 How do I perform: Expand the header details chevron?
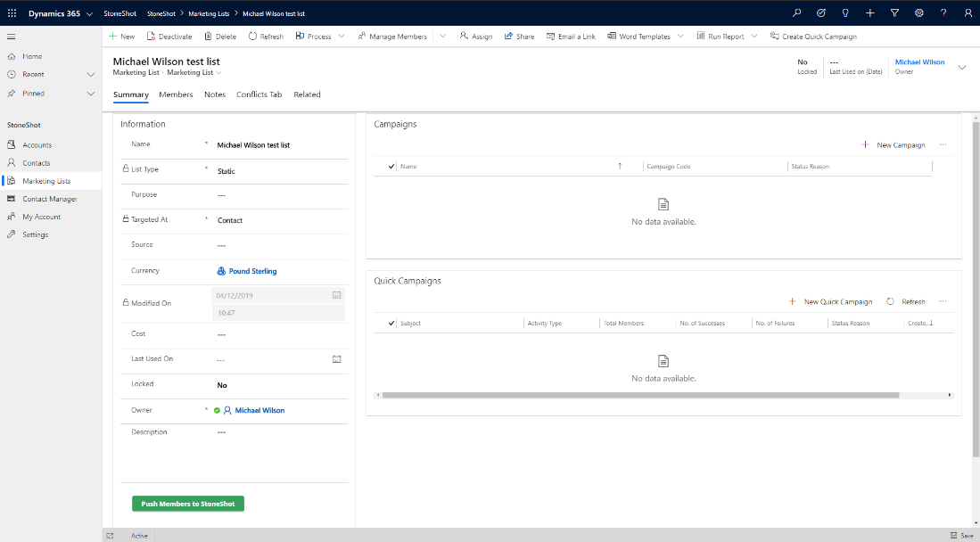pos(962,68)
